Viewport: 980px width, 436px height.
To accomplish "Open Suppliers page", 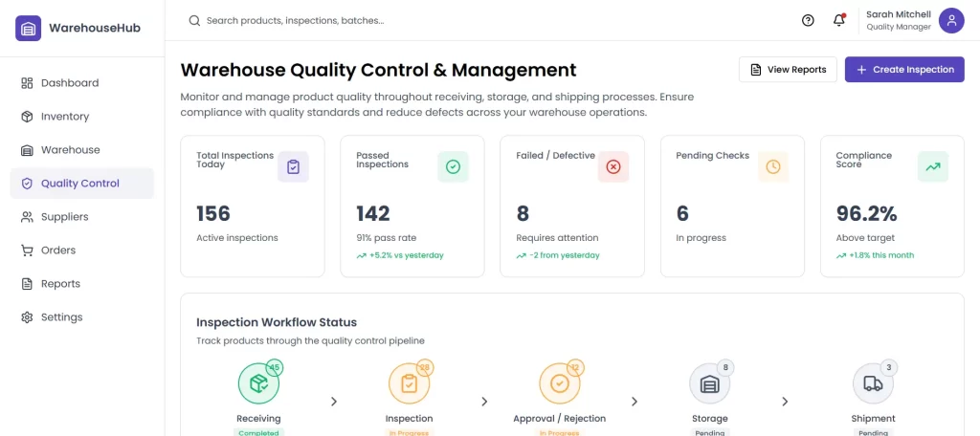I will click(82, 217).
